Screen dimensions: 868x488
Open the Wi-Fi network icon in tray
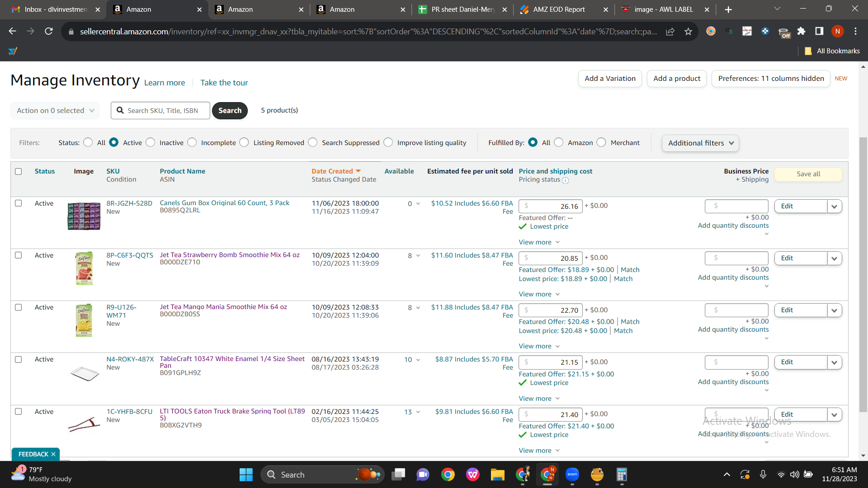(x=781, y=474)
